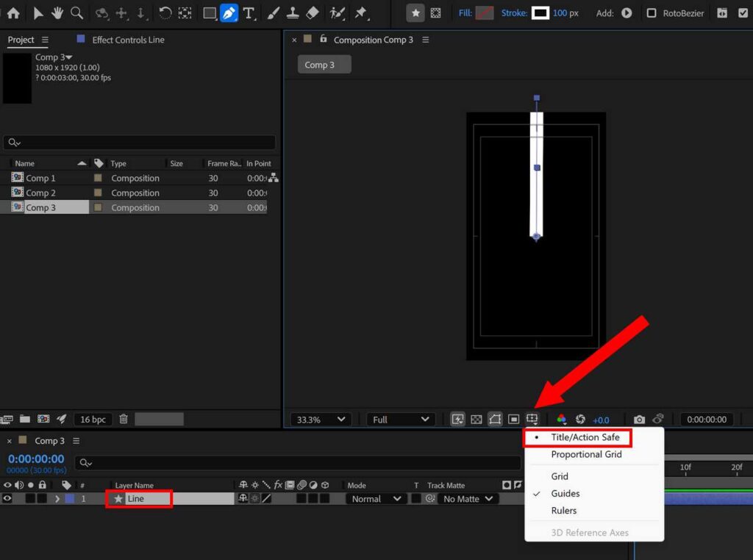This screenshot has height=560, width=753.
Task: Click the project search field
Action: coord(140,143)
